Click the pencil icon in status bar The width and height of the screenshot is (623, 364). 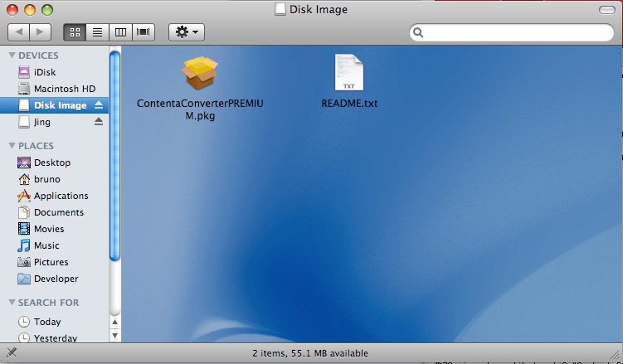pyautogui.click(x=12, y=352)
